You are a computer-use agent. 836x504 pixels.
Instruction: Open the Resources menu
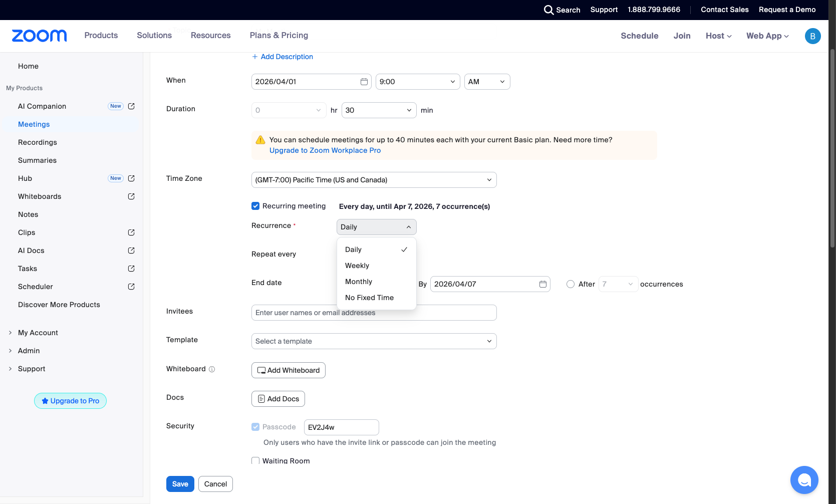click(211, 36)
